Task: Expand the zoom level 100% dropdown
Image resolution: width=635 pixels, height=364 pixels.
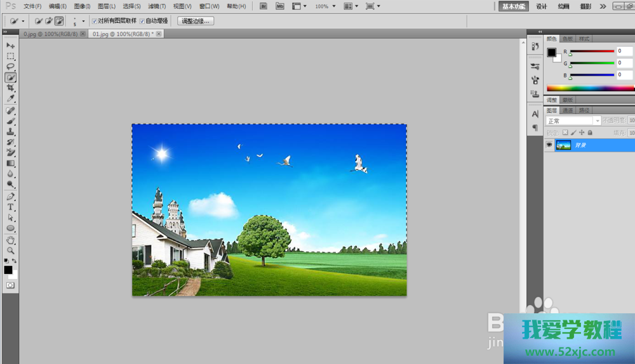Action: pos(334,6)
